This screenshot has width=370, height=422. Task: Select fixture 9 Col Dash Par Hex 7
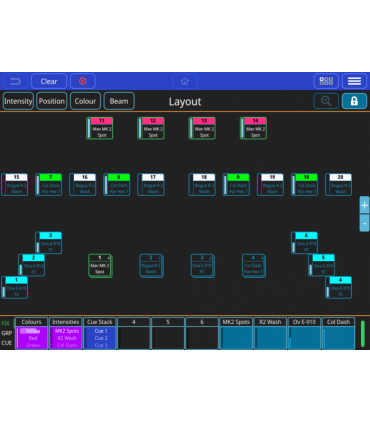click(236, 184)
